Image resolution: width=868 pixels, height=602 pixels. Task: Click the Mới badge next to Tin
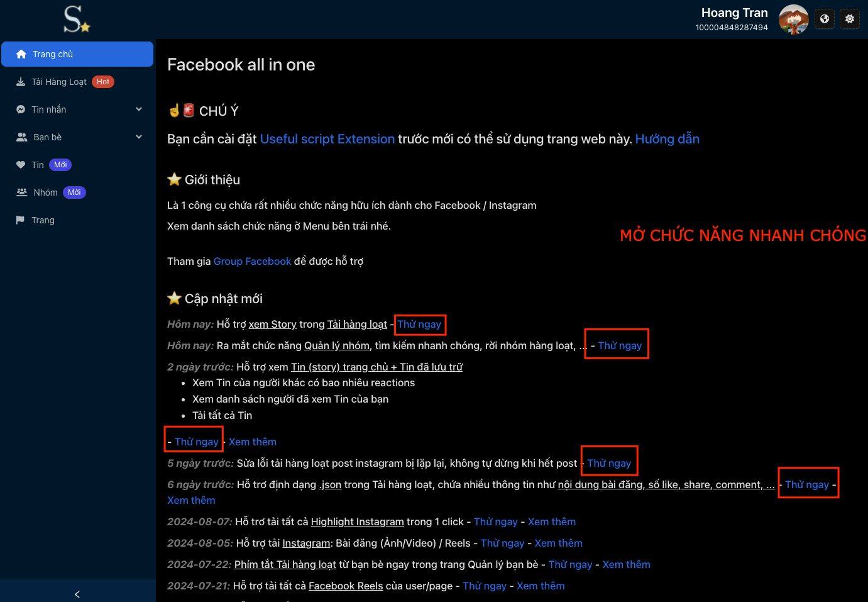point(60,165)
